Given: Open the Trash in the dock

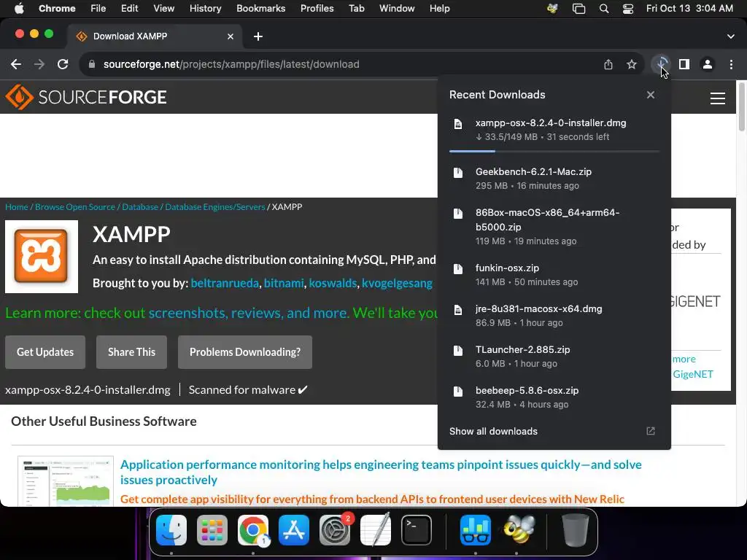Looking at the screenshot, I should click(x=575, y=529).
